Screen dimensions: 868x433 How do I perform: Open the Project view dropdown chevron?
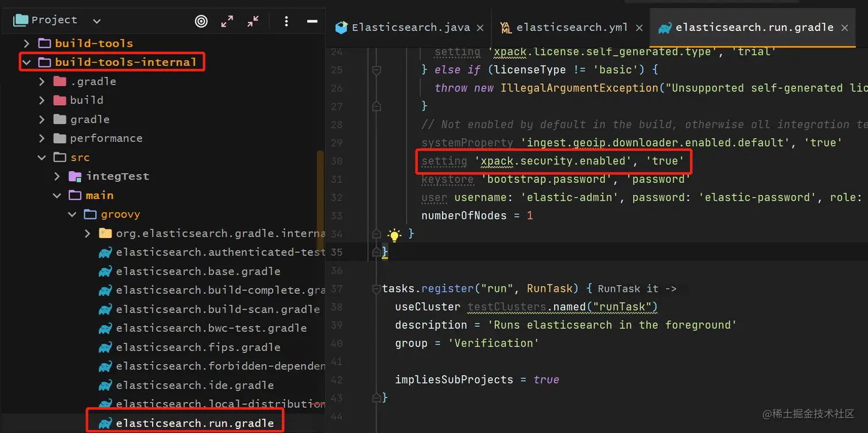96,21
